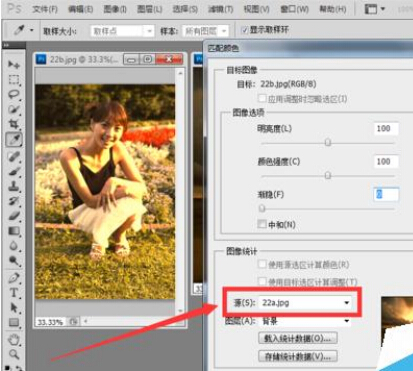Viewport: 413px width, 371px height.
Task: Toggle 应用调整时忽略选区(I) checkbox
Action: click(262, 98)
